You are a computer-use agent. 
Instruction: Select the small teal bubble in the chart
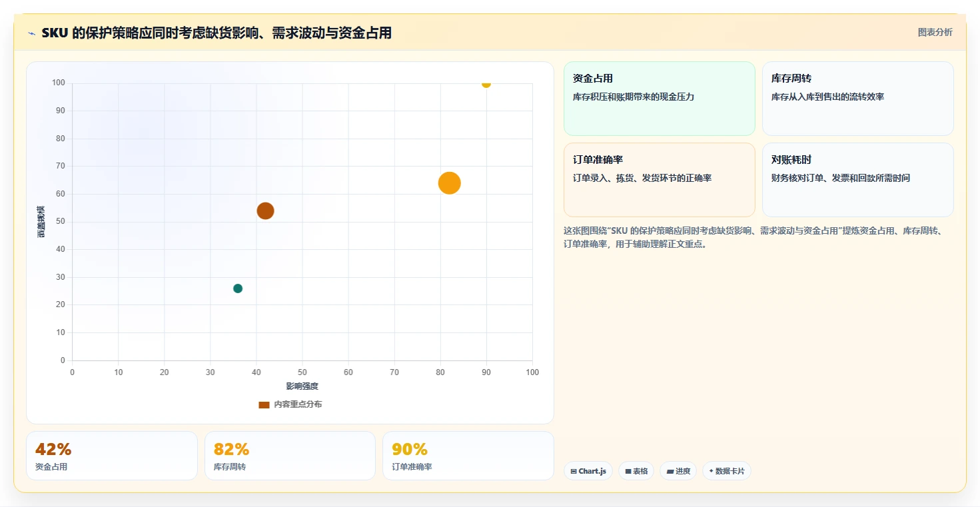pos(238,288)
